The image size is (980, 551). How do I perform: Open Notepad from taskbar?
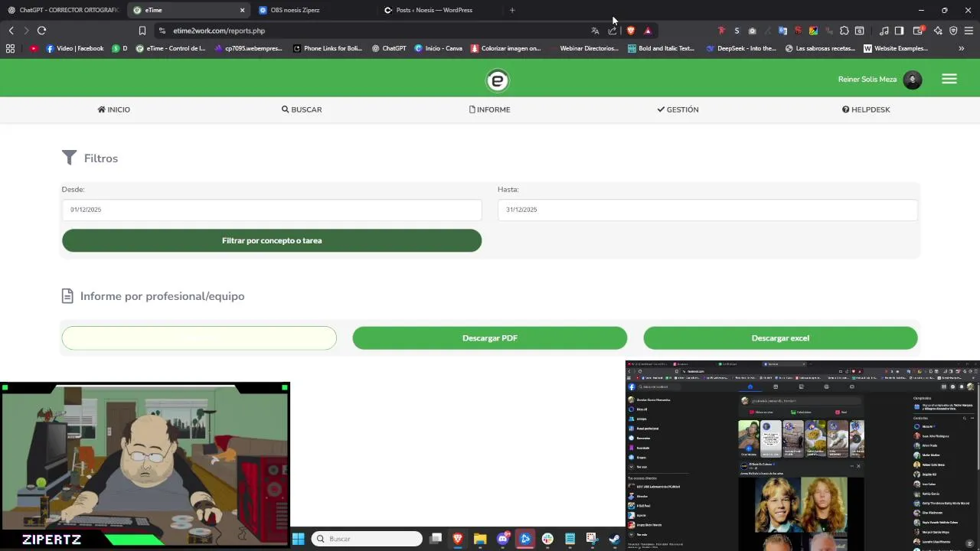tap(570, 539)
